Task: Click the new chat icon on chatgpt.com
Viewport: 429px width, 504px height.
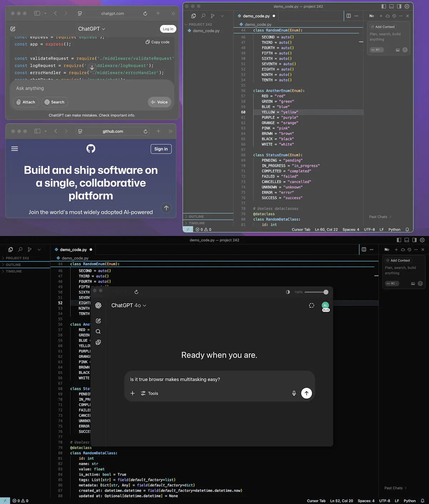Action: [x=13, y=29]
